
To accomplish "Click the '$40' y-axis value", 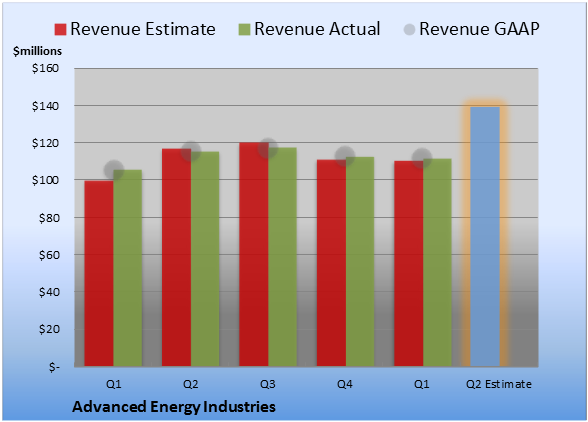I will pyautogui.click(x=49, y=292).
